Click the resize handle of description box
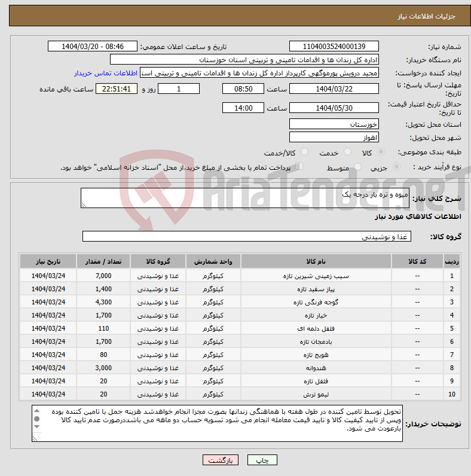471x476 pixels. pyautogui.click(x=84, y=205)
